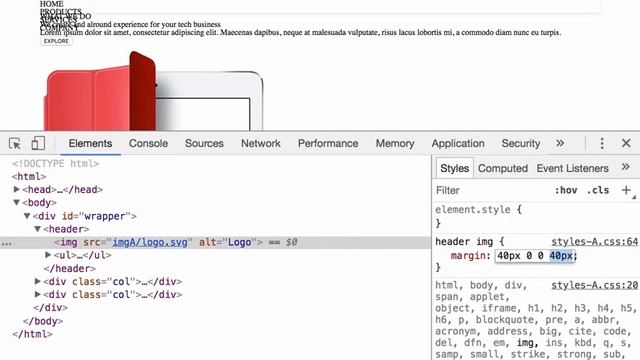Open the DevTools three-dot menu
This screenshot has width=640, height=360.
pyautogui.click(x=602, y=143)
